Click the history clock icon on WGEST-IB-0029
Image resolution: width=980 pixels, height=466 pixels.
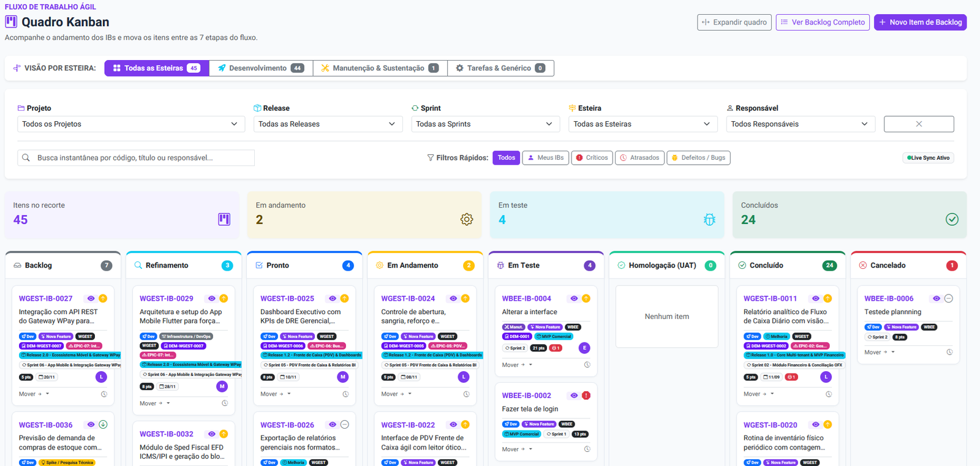pyautogui.click(x=225, y=404)
